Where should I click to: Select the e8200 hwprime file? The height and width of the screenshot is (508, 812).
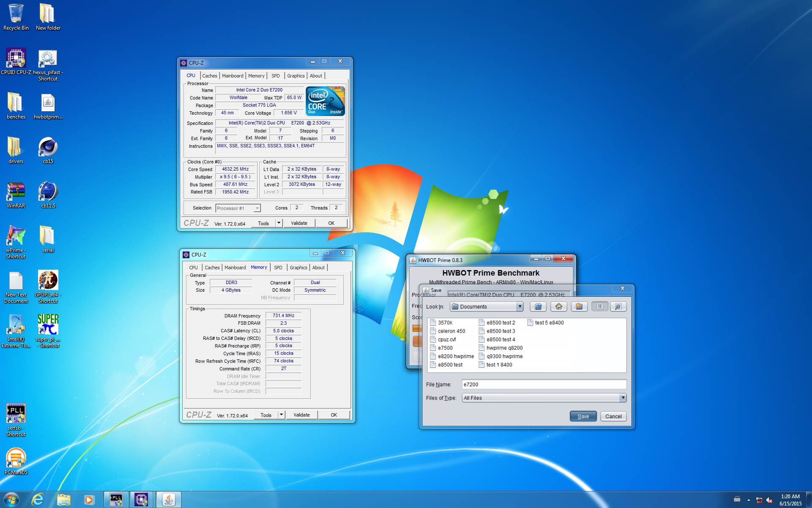point(452,356)
